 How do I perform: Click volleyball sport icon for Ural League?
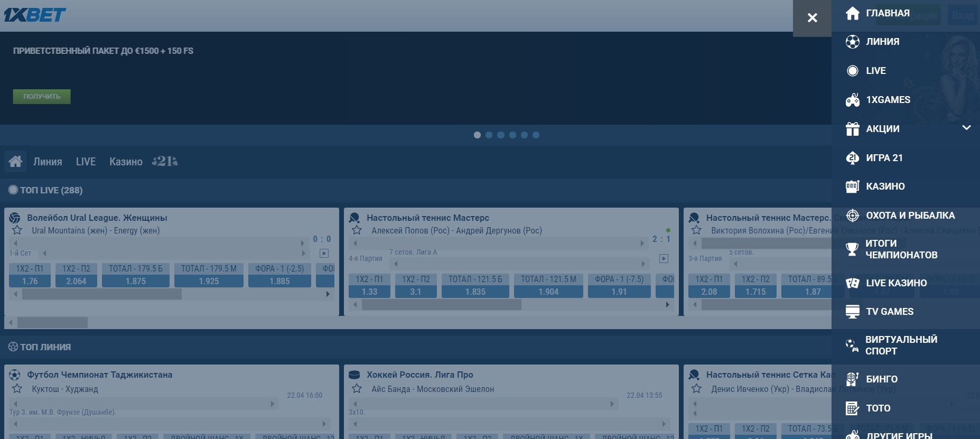coord(15,218)
